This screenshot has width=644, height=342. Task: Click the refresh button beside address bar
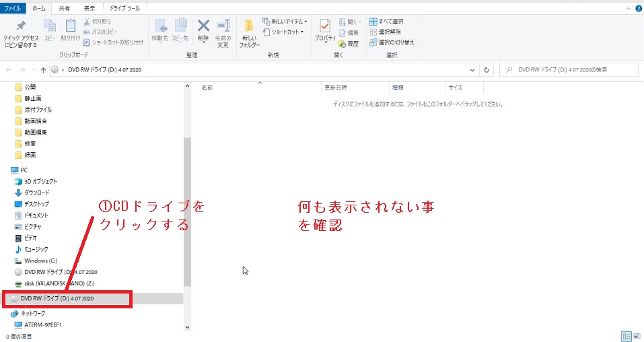pyautogui.click(x=487, y=69)
